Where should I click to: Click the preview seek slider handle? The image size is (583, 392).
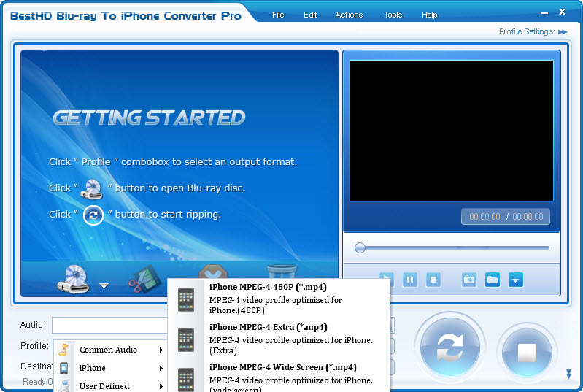click(360, 247)
